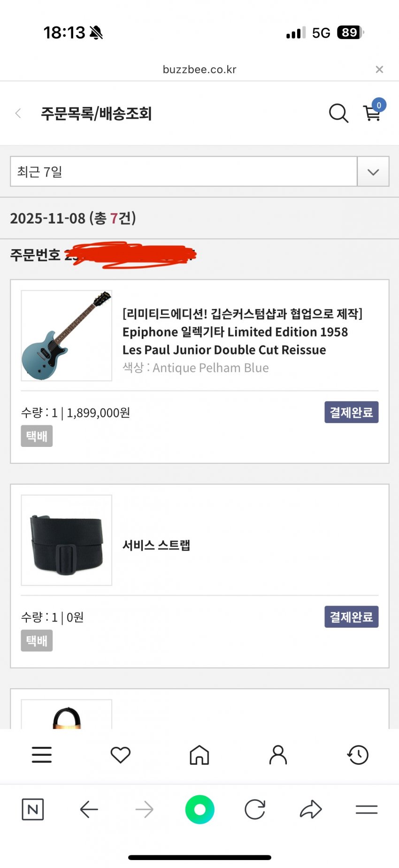Open the Epiphone Limited Edition 1958 product title
The width and height of the screenshot is (399, 868).
[x=235, y=332]
